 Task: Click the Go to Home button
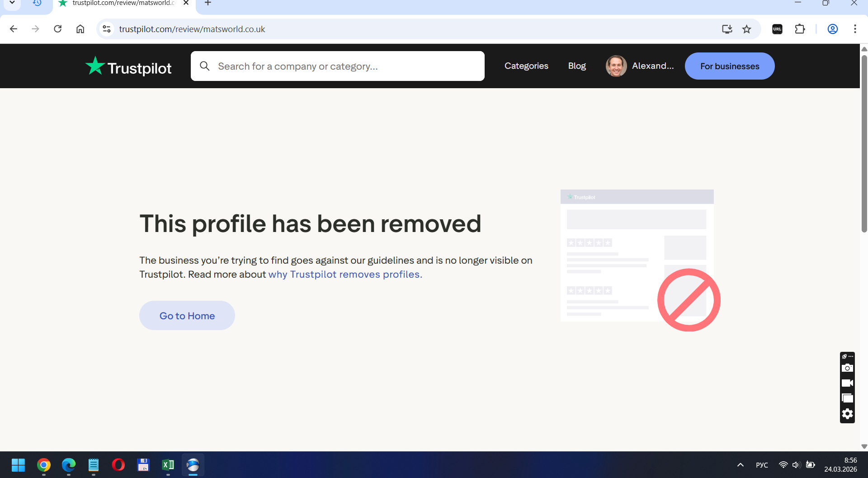click(187, 316)
